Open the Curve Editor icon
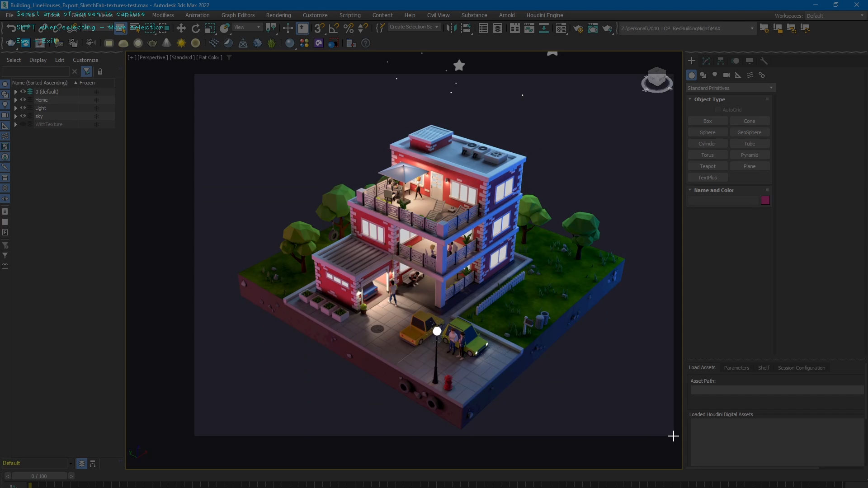This screenshot has width=868, height=488. pos(529,28)
